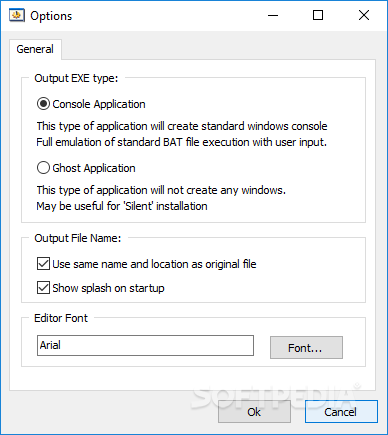Disable Show splash on startup checkbox
This screenshot has width=388, height=435.
click(43, 288)
